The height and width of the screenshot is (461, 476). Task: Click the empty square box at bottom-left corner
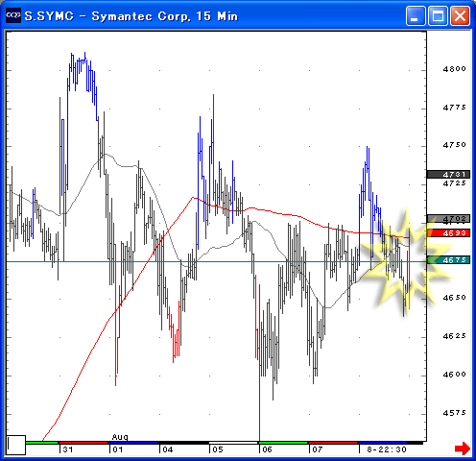pos(16,445)
